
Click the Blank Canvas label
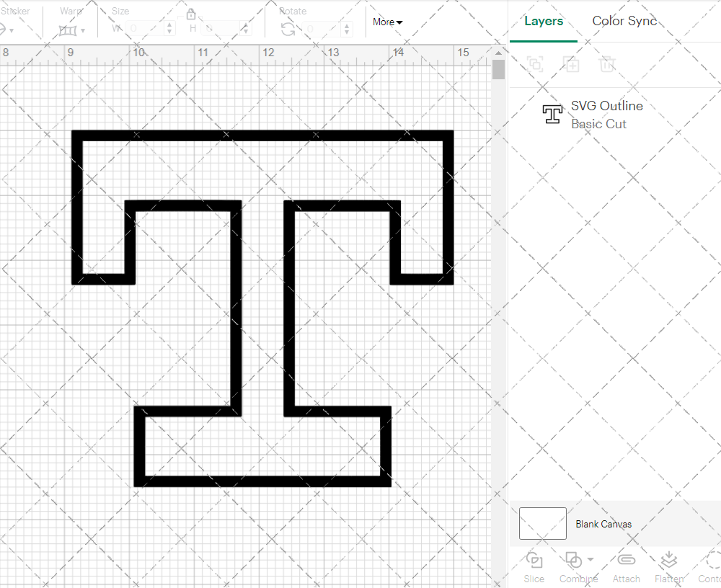click(603, 524)
